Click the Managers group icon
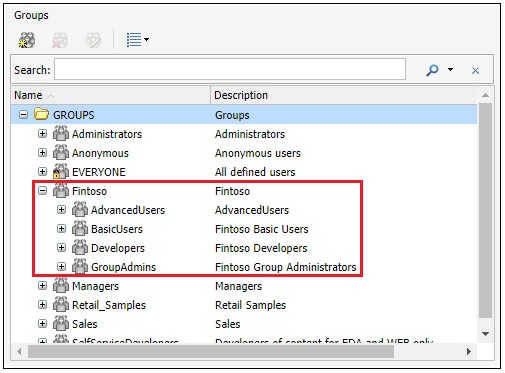505x373 pixels. tap(61, 285)
